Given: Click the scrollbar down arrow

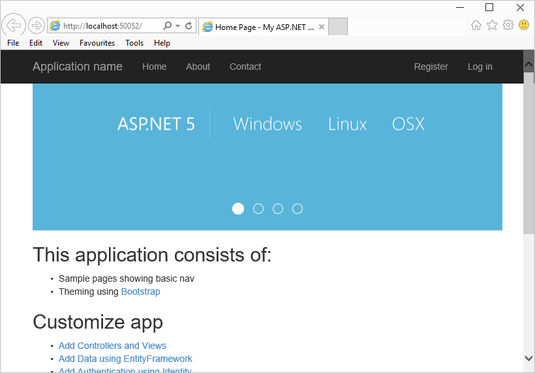Looking at the screenshot, I should pos(529,358).
